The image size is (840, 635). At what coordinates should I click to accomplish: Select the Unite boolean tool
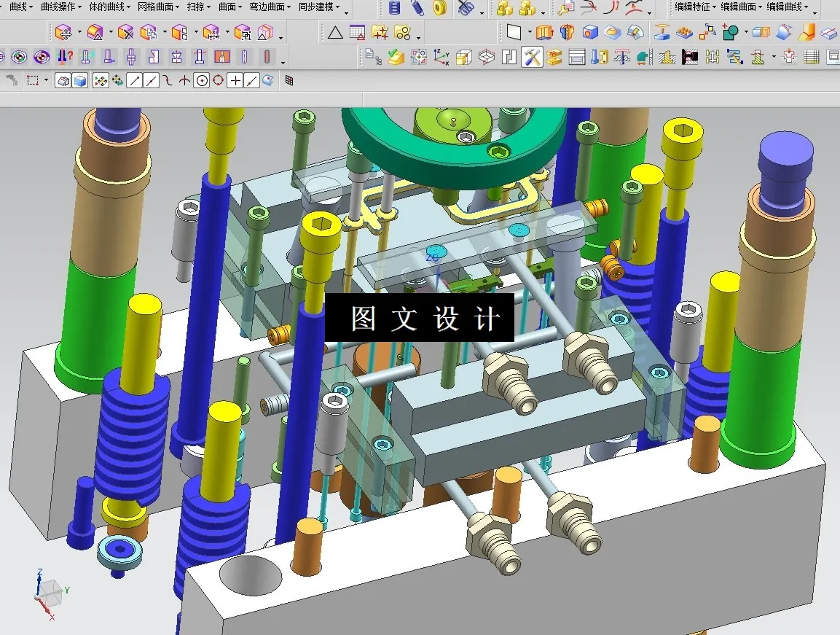click(730, 33)
